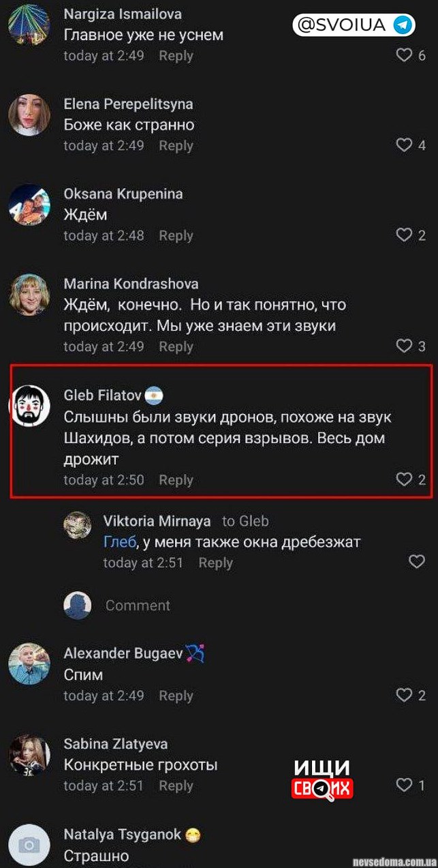Click the blue Глеб mention link
This screenshot has width=438, height=868.
(119, 542)
